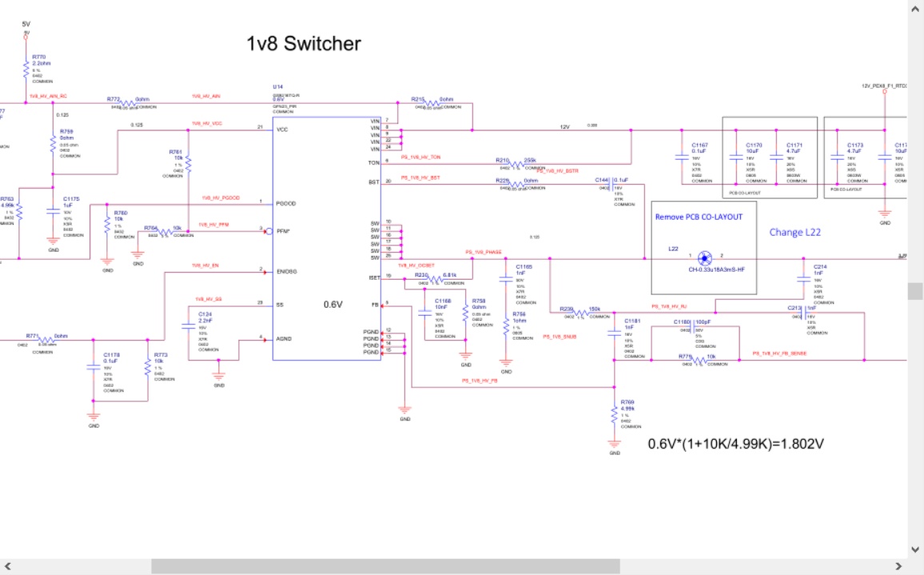This screenshot has height=575, width=924.
Task: Click the PFM pin inverter bubble on U14
Action: tap(268, 231)
